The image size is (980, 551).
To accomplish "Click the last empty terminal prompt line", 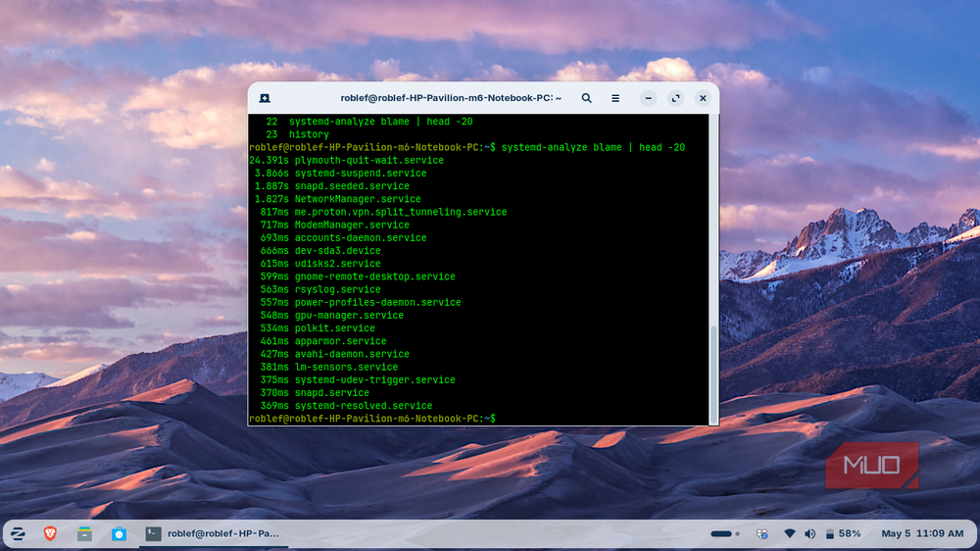I will point(371,419).
